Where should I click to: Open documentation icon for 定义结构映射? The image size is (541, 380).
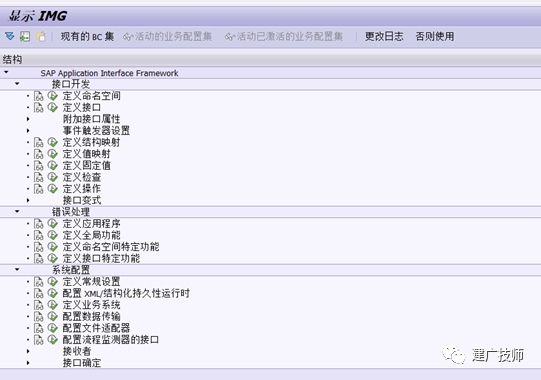coord(39,143)
